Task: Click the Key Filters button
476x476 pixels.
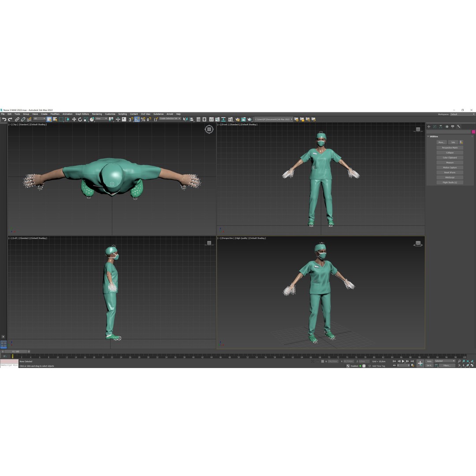Action: (x=447, y=365)
